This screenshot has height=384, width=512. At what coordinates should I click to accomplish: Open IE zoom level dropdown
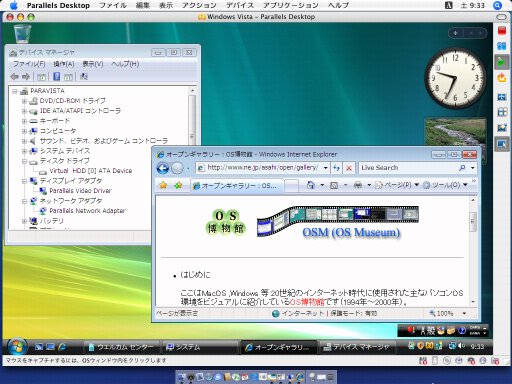point(464,313)
